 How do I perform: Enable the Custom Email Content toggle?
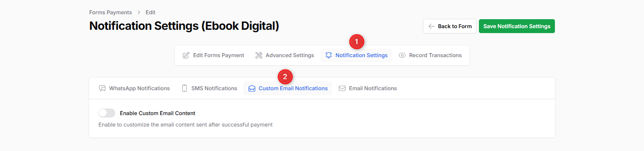coord(107,113)
